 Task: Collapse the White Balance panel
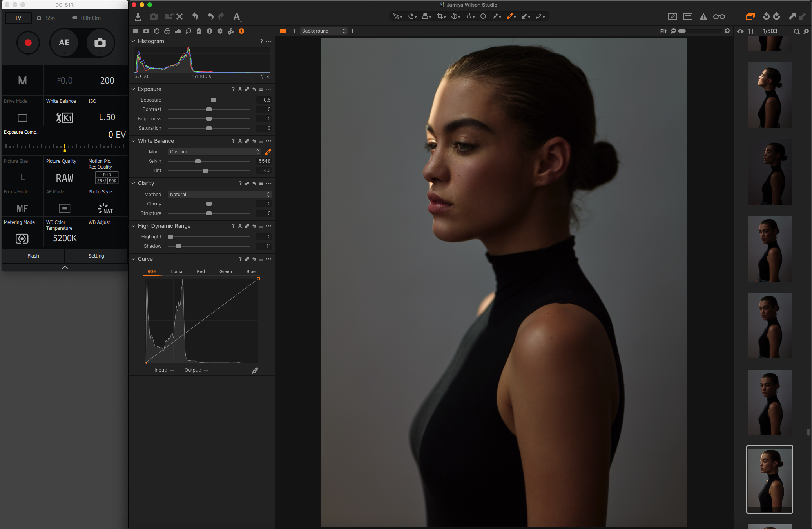[133, 141]
